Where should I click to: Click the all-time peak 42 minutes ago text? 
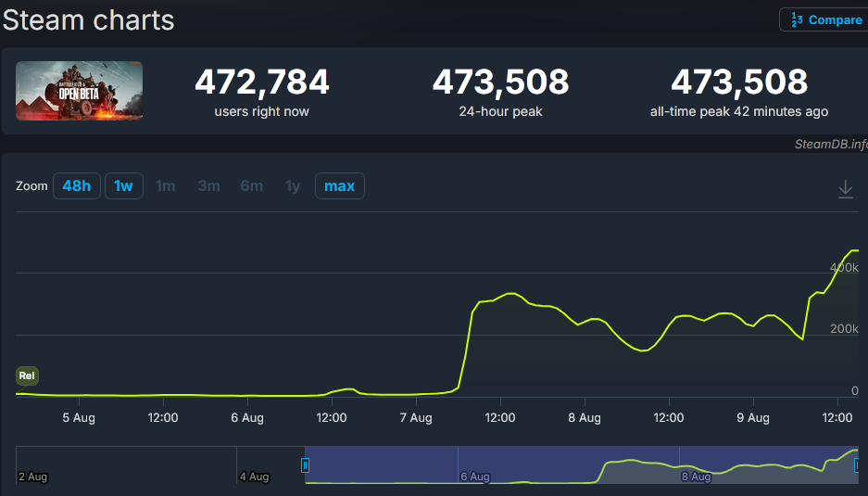739,111
